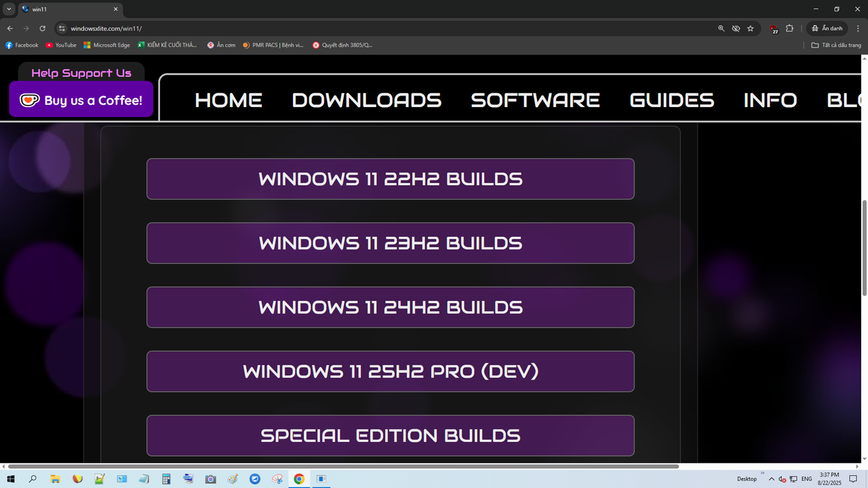
Task: Select the win11 browser tab
Action: pos(61,9)
